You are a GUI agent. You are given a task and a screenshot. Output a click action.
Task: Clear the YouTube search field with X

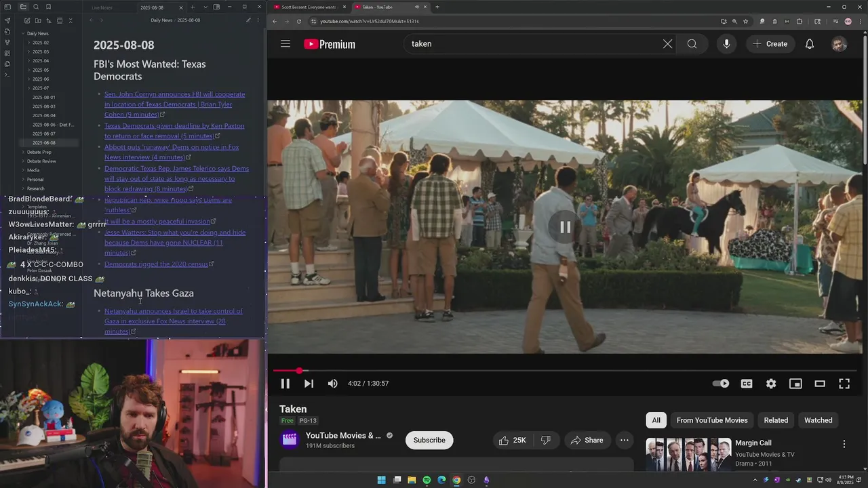pos(667,44)
